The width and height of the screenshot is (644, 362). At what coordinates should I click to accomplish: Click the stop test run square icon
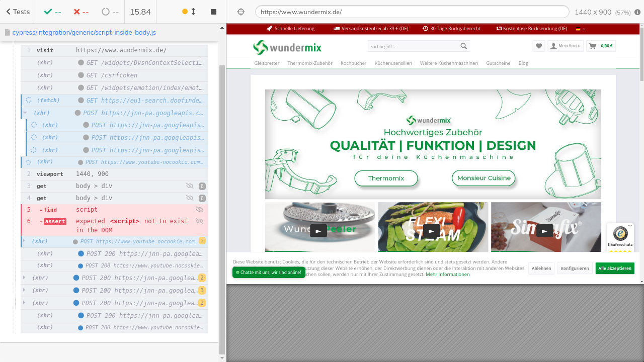(213, 12)
